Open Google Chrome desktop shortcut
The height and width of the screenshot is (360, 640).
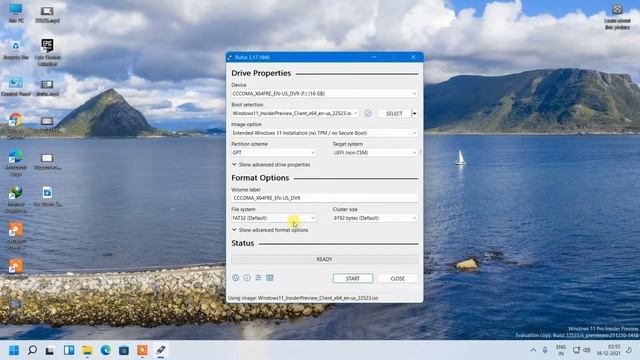tap(16, 125)
